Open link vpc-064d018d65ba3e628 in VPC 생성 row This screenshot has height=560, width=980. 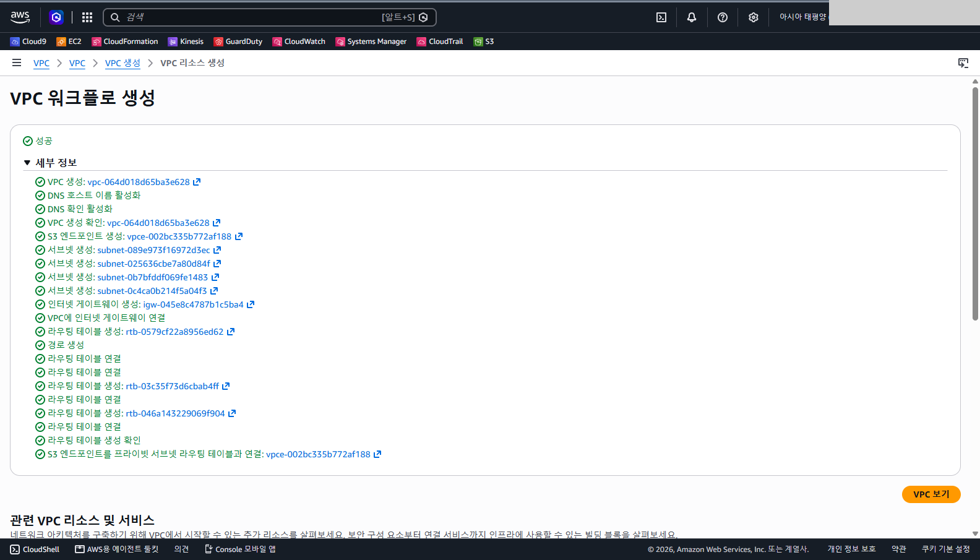coord(144,182)
